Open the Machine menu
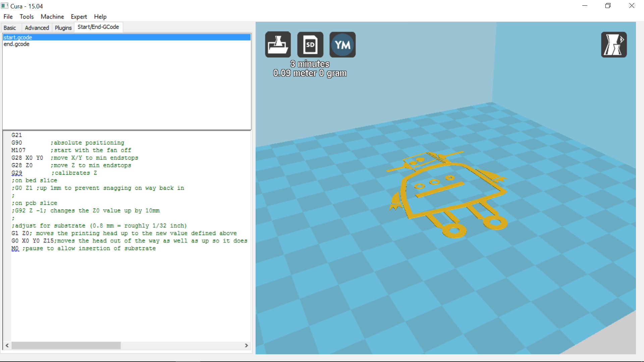Image resolution: width=644 pixels, height=362 pixels. click(52, 16)
